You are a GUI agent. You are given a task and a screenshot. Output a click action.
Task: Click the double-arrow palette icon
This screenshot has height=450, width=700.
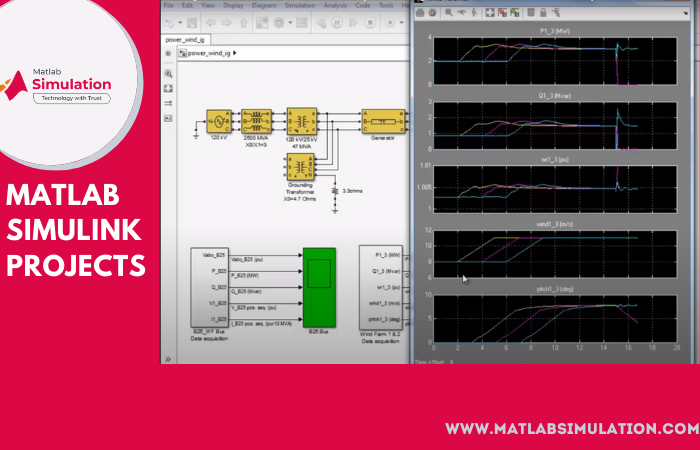(x=168, y=103)
